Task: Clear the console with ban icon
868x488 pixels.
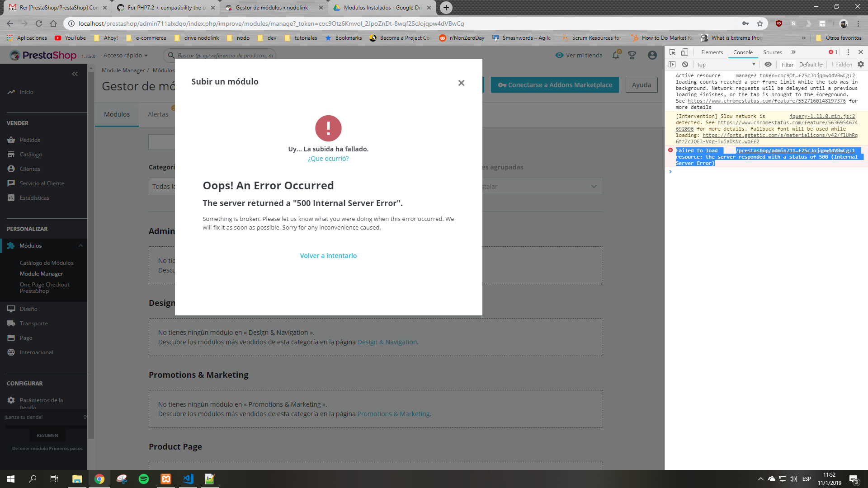Action: tap(685, 65)
